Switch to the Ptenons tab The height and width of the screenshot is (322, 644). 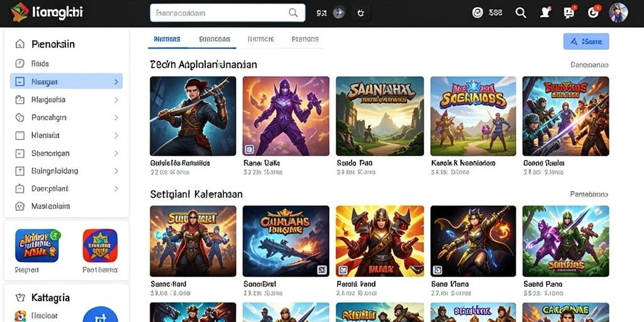(x=305, y=40)
